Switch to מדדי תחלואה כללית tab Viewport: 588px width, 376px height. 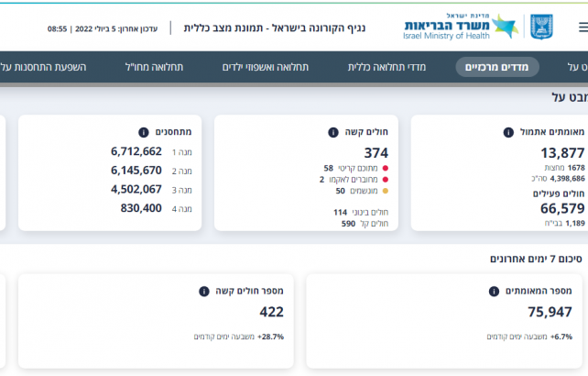(385, 67)
